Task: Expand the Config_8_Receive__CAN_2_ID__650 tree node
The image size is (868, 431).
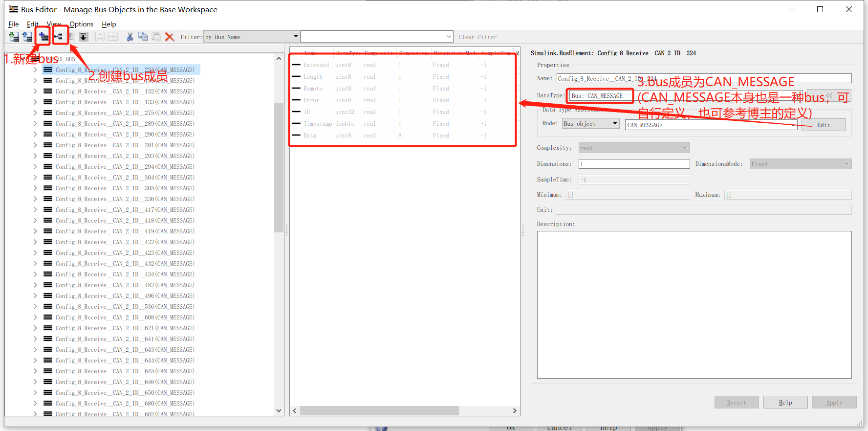Action: [x=35, y=393]
